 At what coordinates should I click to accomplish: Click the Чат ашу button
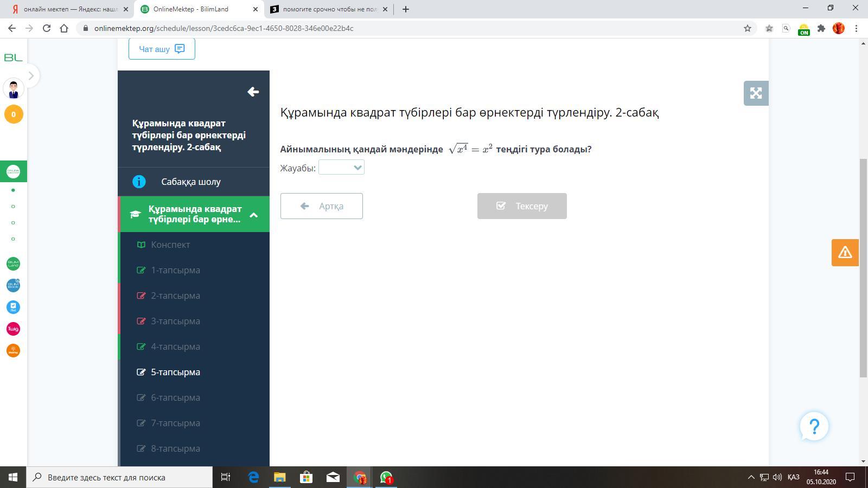pos(162,49)
